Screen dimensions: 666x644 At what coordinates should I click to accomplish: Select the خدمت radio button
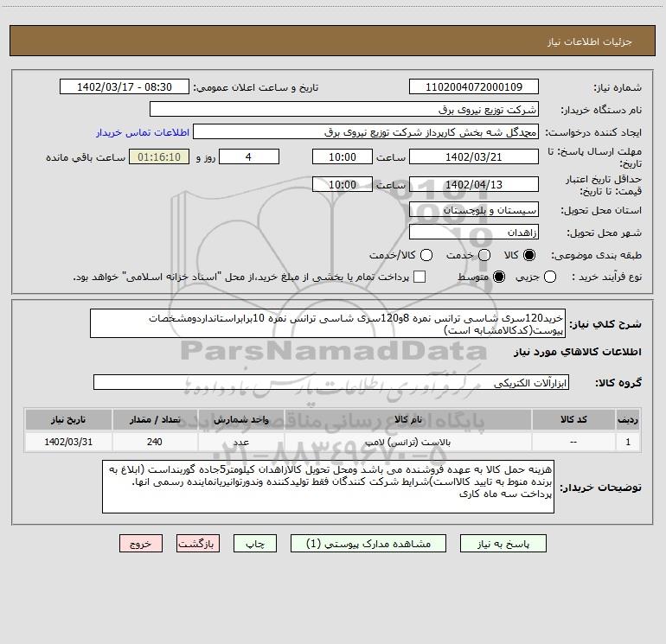484,255
